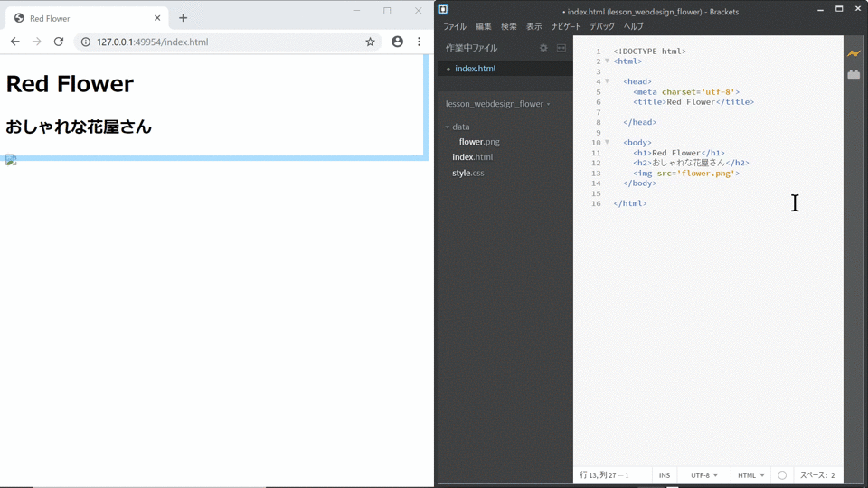Viewport: 868px width, 488px height.
Task: Open the Extension Manager brick icon
Action: coord(854,74)
